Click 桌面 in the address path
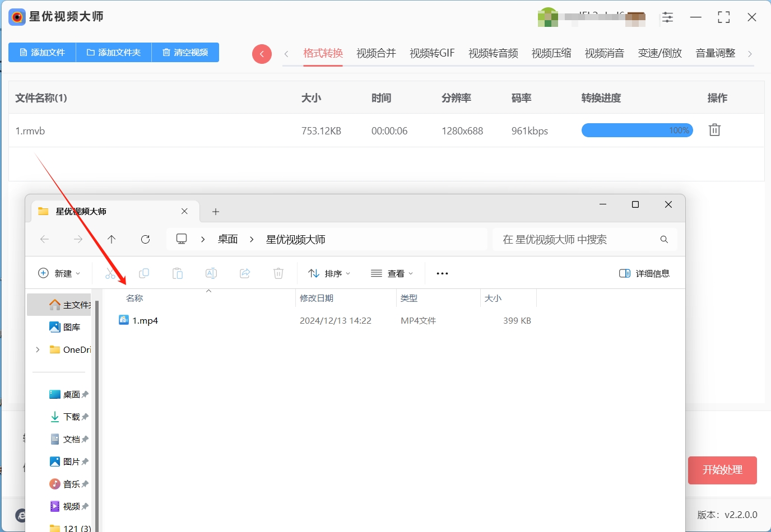 (227, 239)
